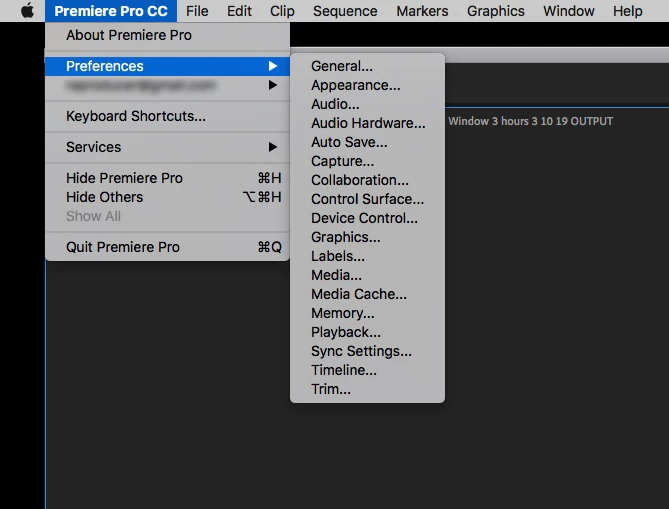
Task: Expand the blurred account submenu arrow
Action: coord(273,85)
